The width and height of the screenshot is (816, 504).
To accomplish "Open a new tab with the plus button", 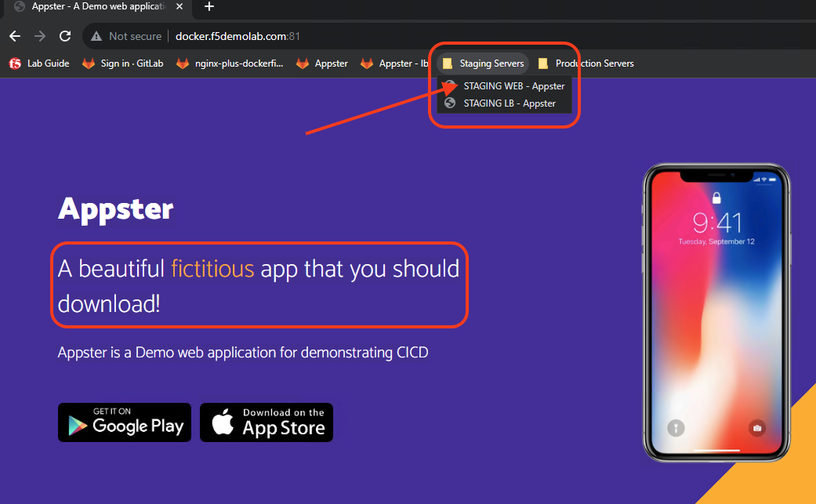I will [209, 7].
